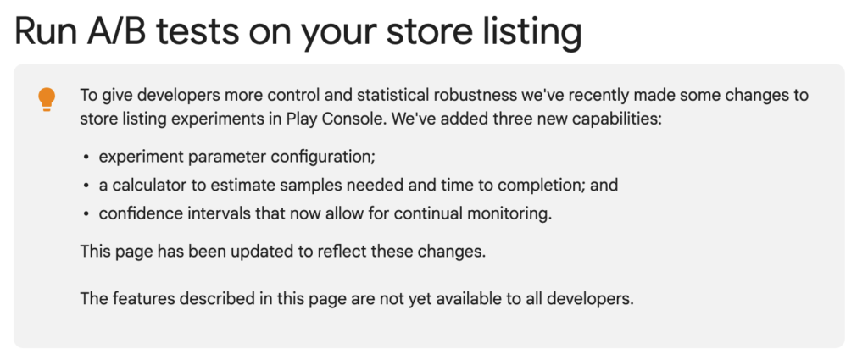This screenshot has width=868, height=360.
Task: Click the line saying the features are "not yet available"
Action: tap(357, 299)
